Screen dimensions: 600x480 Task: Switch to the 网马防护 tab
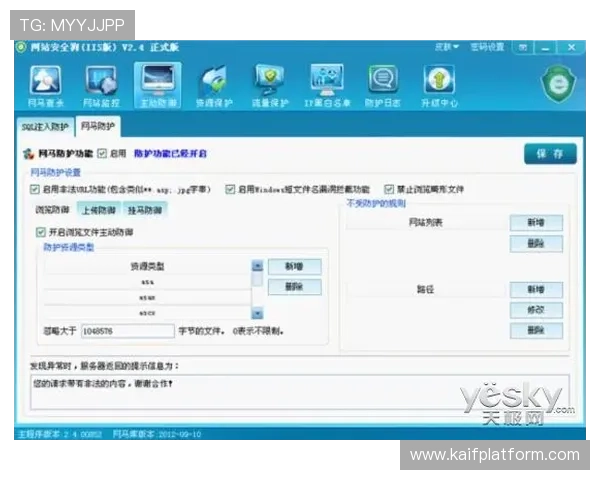(98, 126)
